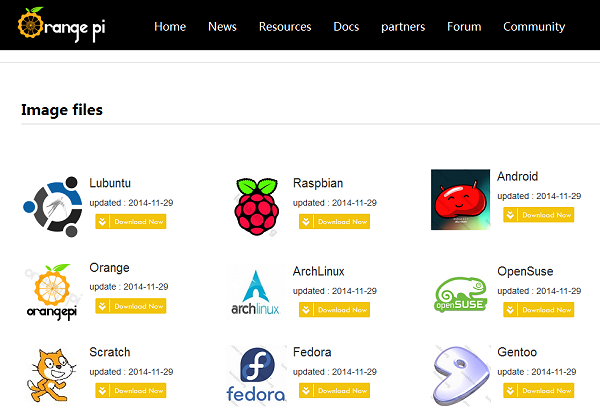
Task: Click the updated date under Raspbian
Action: [x=335, y=203]
